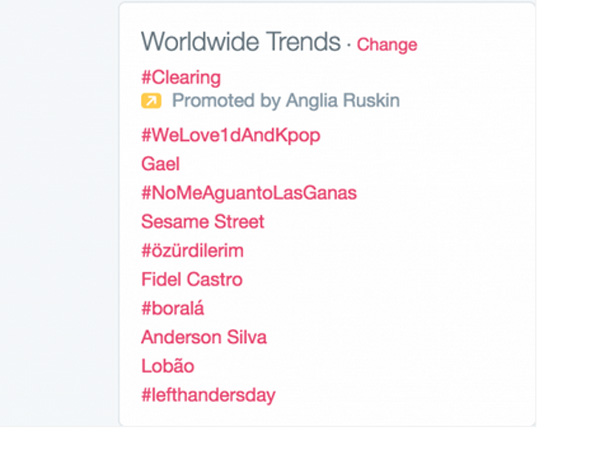The height and width of the screenshot is (450, 600).
Task: Click the word Trends in the heading
Action: [x=303, y=41]
